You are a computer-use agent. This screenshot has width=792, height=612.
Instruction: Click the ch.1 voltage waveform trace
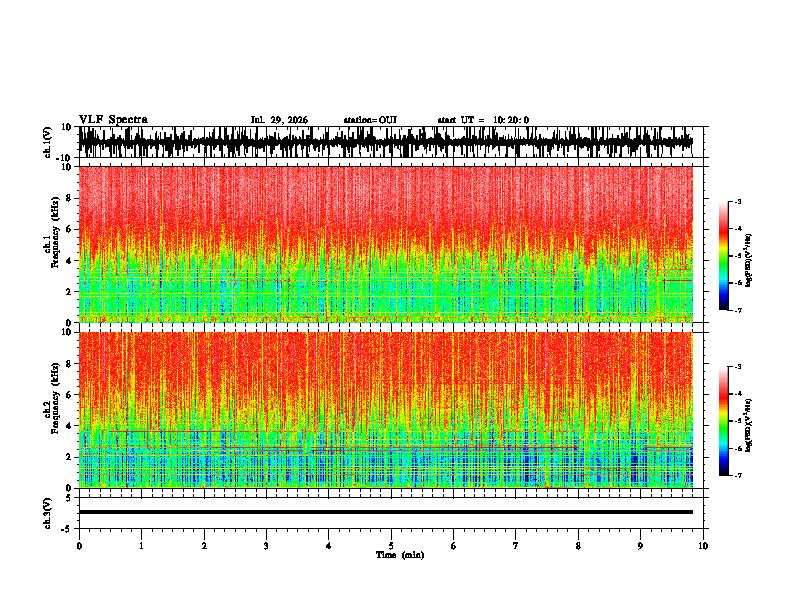pos(385,142)
